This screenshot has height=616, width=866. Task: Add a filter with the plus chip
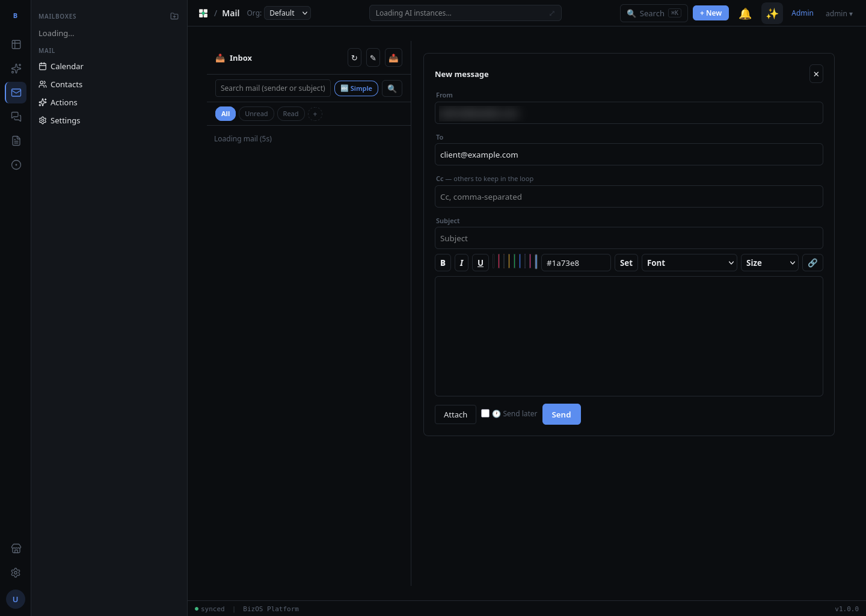(315, 114)
